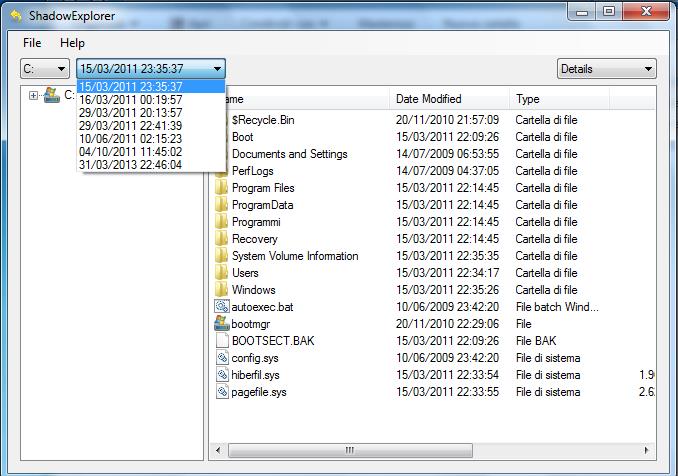Screen dimensions: 678x476
Task: Open the C: drive selector dropdown
Action: click(x=45, y=69)
